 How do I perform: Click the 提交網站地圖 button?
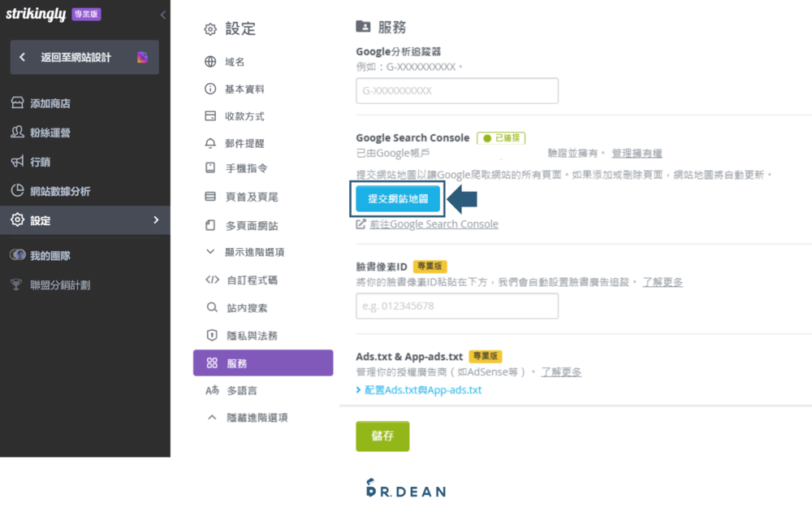coord(397,198)
